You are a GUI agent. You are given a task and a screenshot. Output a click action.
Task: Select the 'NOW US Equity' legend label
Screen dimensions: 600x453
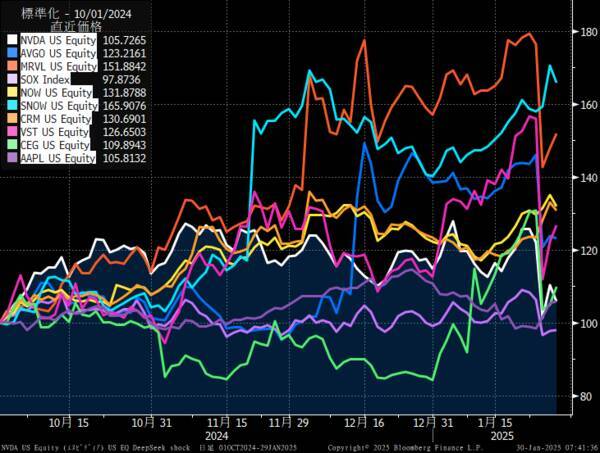tap(56, 93)
